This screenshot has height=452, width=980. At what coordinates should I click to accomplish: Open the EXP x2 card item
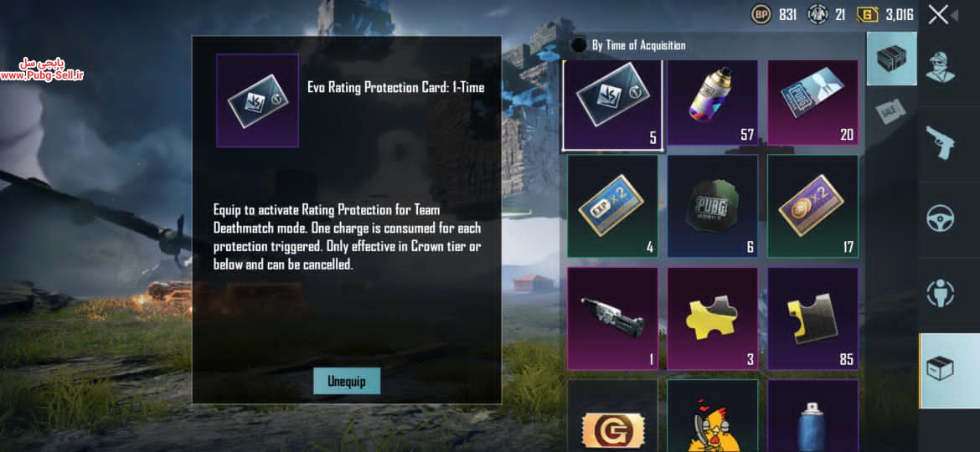[x=612, y=206]
